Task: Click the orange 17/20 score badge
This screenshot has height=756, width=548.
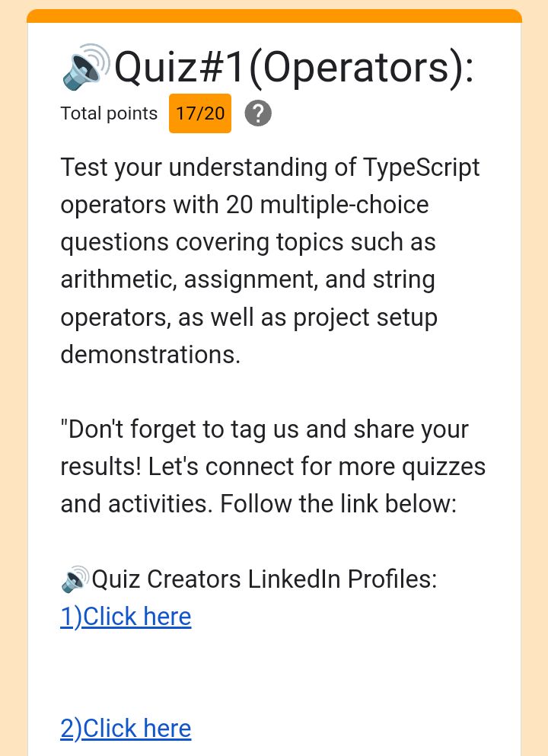Action: (x=200, y=113)
